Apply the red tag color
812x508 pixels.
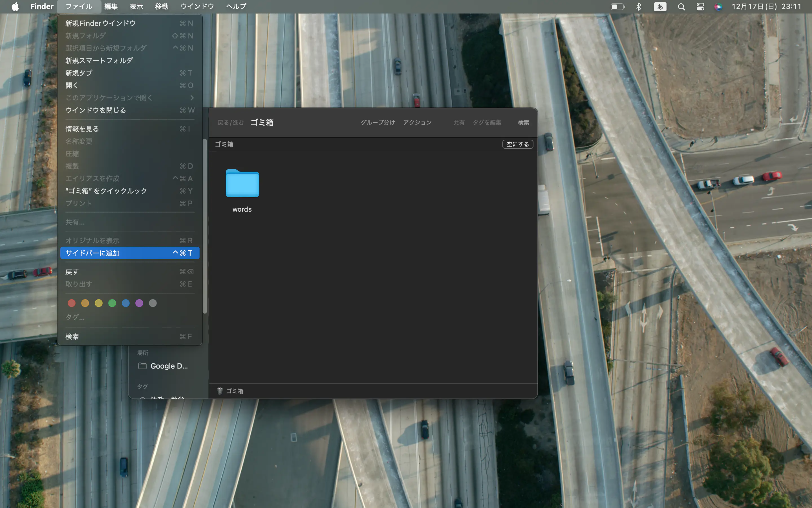(71, 303)
